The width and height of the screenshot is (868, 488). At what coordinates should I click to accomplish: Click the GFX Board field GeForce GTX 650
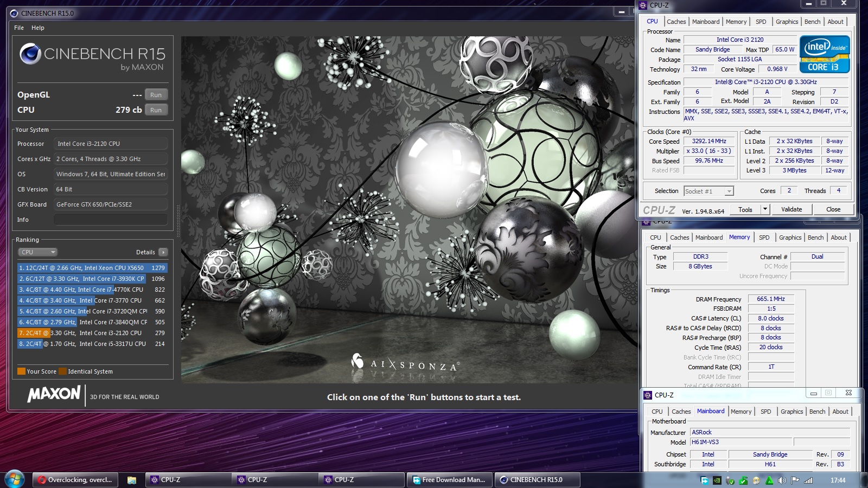(111, 204)
